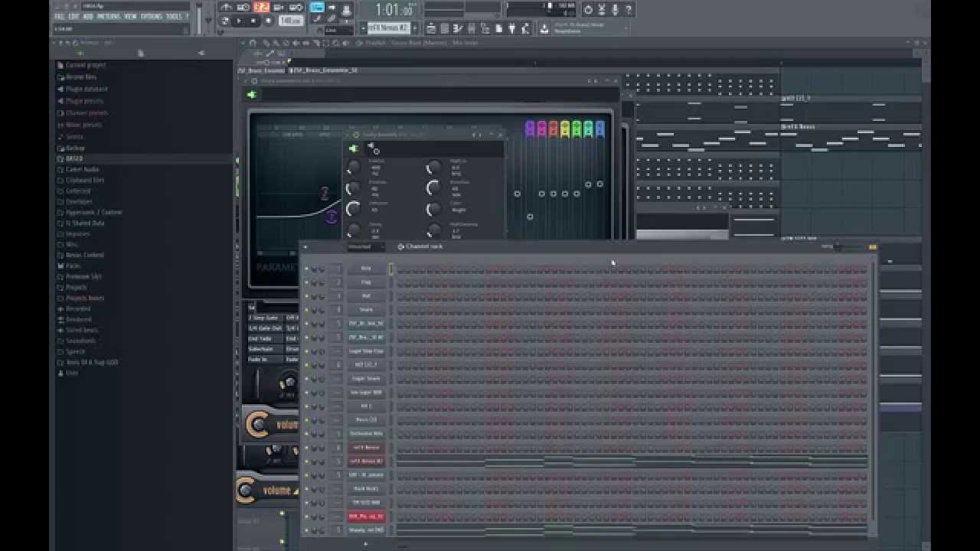The height and width of the screenshot is (551, 980).
Task: Open the mixer view icon
Action: click(x=473, y=29)
